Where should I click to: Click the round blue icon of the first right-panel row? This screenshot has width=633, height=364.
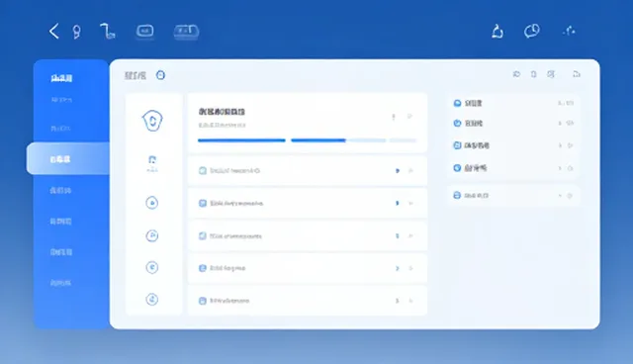coord(457,103)
